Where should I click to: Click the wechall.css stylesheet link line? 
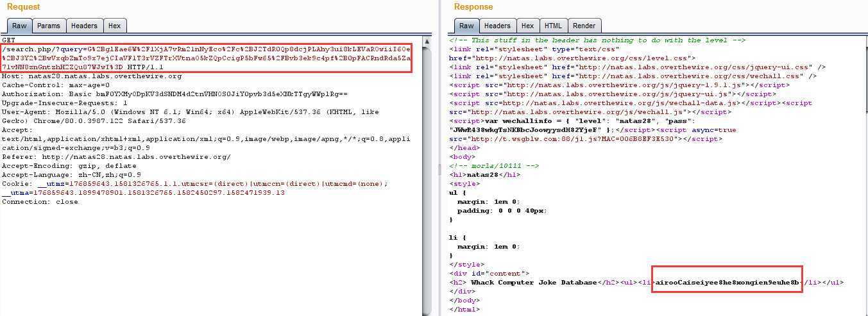click(x=633, y=76)
